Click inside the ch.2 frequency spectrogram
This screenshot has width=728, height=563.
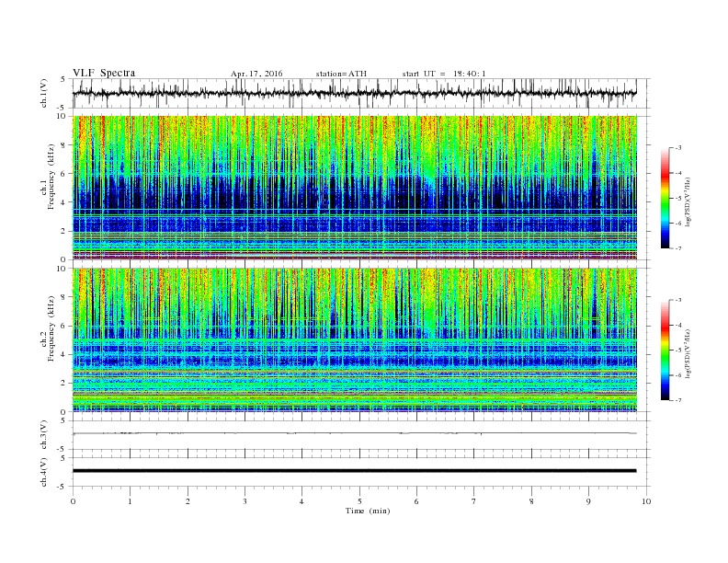354,340
